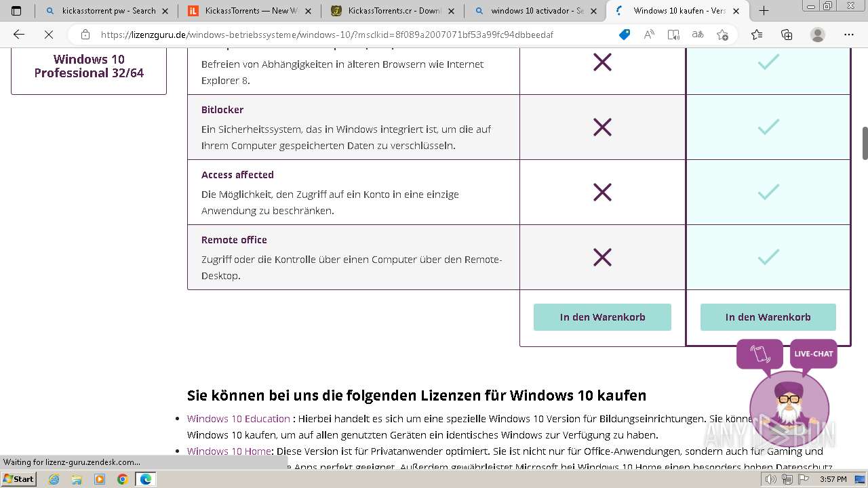Open Immersive Reader icon

(673, 35)
